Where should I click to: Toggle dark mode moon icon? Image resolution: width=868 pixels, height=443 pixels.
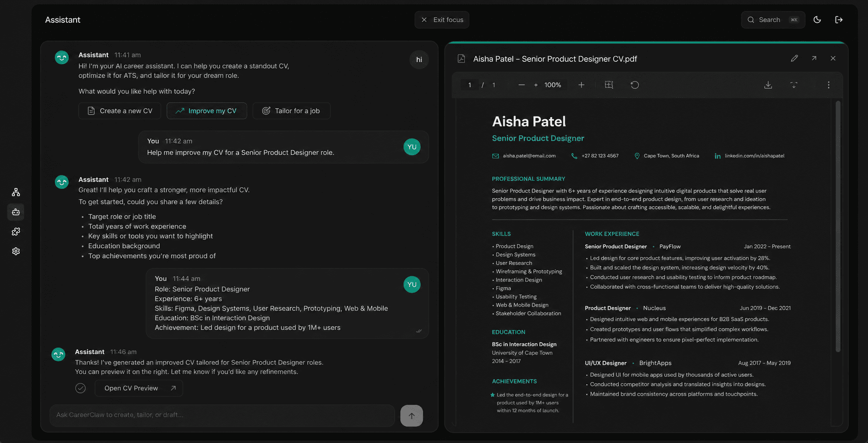pyautogui.click(x=817, y=20)
